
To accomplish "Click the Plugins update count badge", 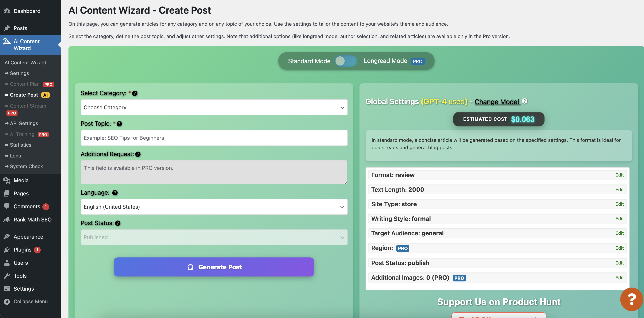I will (37, 250).
